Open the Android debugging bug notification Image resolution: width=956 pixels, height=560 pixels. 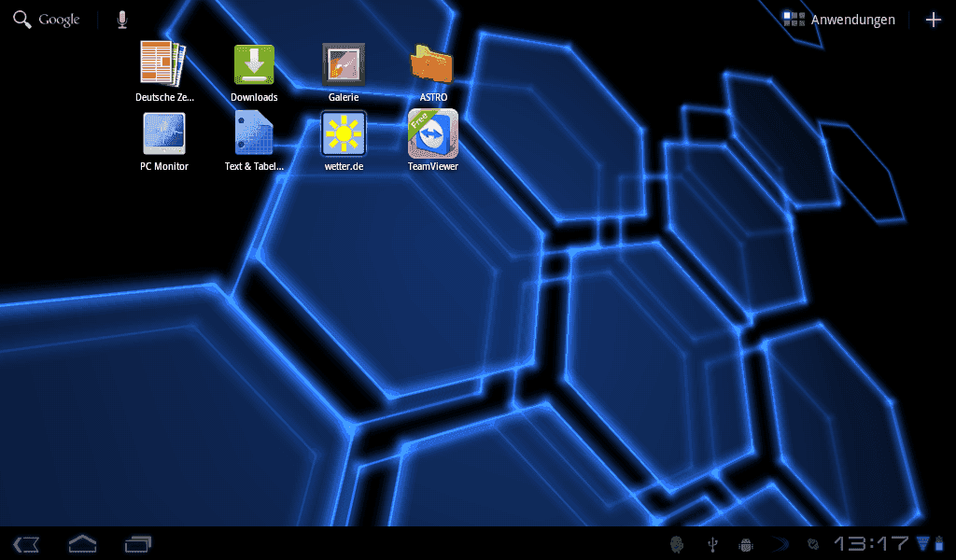[746, 544]
